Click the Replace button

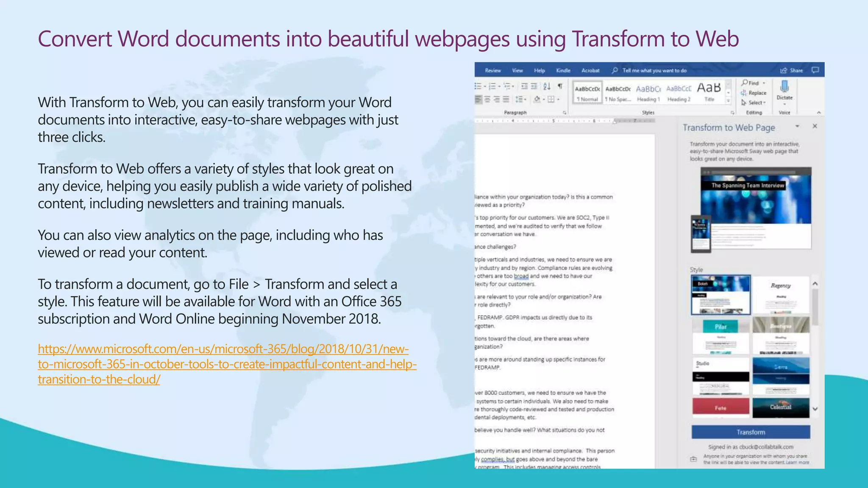[x=754, y=93]
